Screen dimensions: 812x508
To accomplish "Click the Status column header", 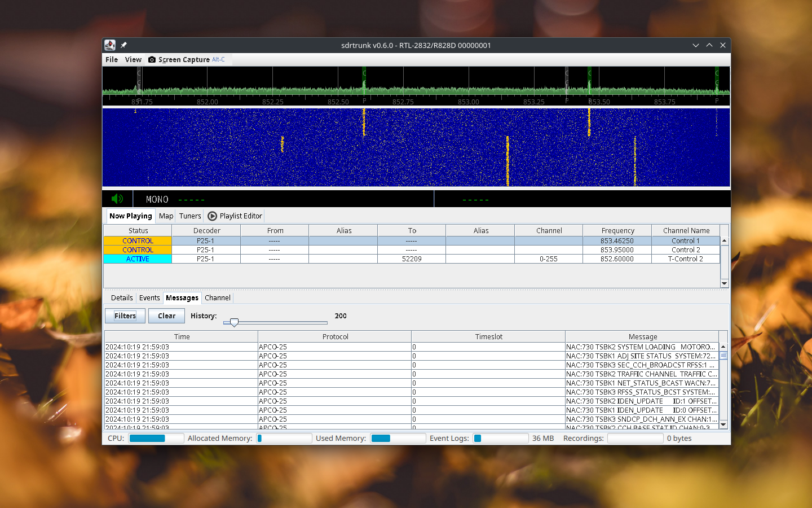I will (138, 230).
